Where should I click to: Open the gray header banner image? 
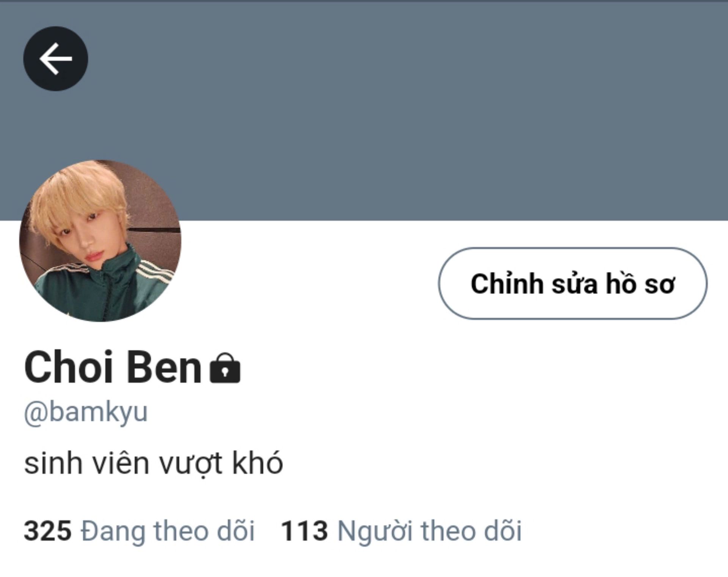[x=364, y=111]
